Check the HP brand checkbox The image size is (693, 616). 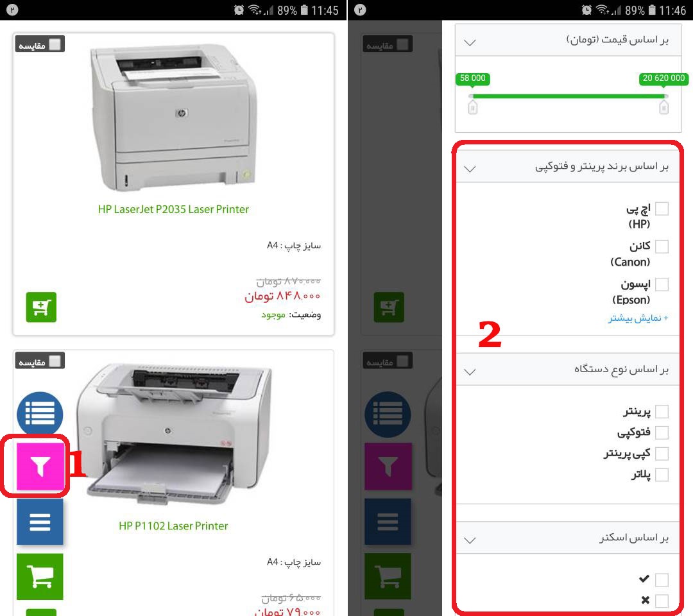pos(662,209)
